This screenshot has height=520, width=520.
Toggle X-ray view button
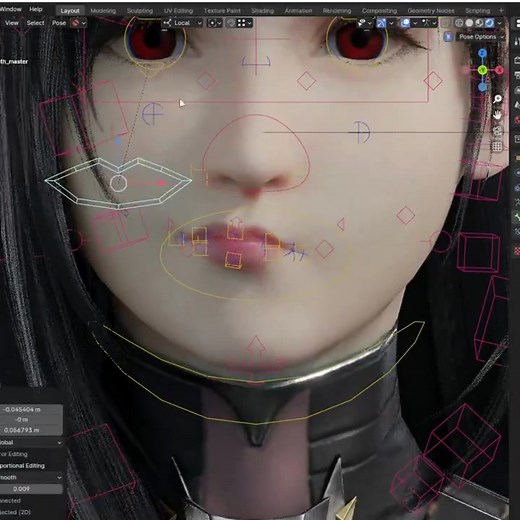click(445, 23)
